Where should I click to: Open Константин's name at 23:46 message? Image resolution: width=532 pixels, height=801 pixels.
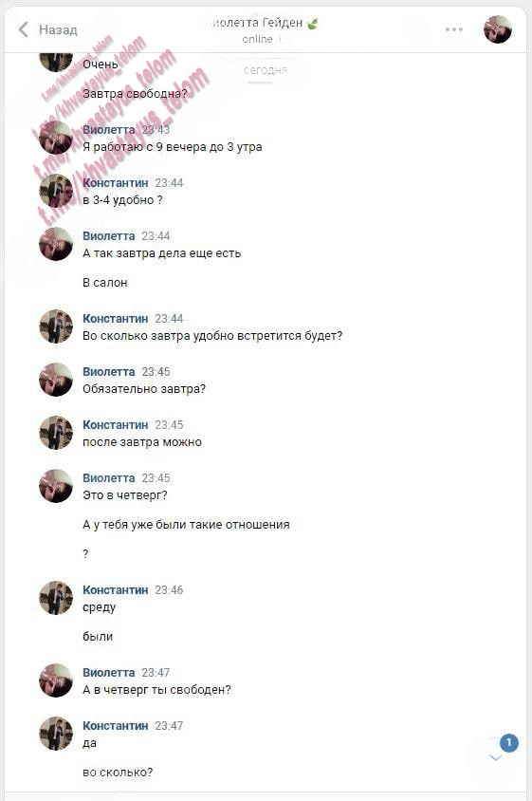click(116, 590)
